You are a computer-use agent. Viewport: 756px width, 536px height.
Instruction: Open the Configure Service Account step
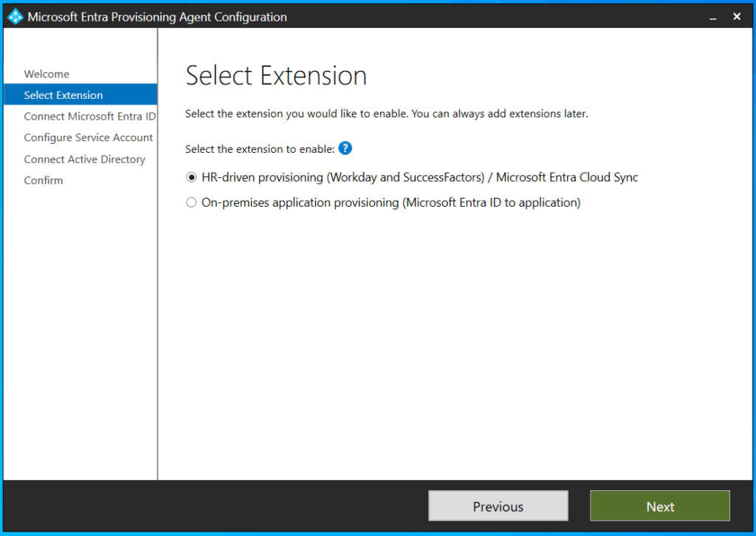click(88, 138)
